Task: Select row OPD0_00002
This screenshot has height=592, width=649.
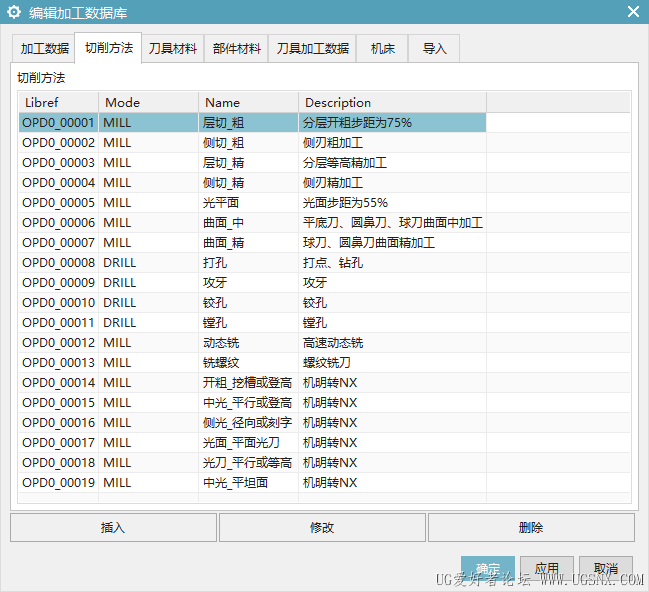Action: pyautogui.click(x=252, y=143)
